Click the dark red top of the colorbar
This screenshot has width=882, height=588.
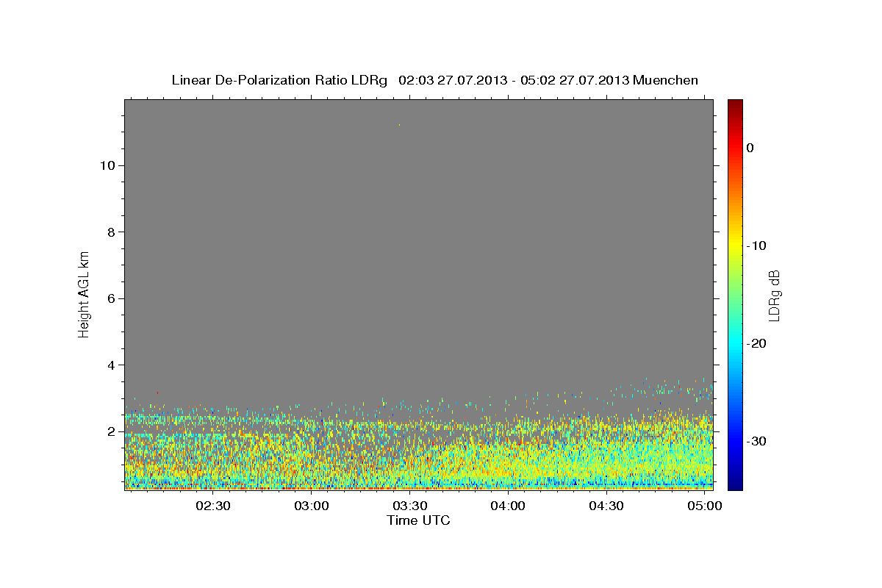(735, 104)
